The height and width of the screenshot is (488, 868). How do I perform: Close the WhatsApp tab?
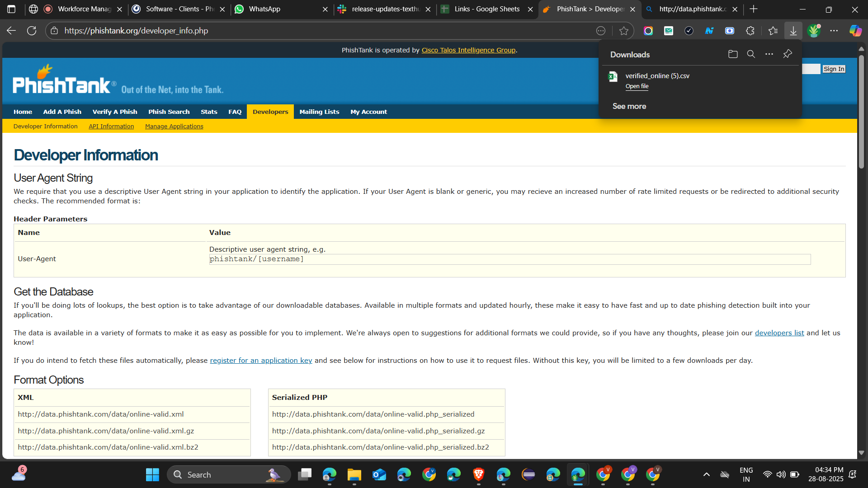coord(325,9)
